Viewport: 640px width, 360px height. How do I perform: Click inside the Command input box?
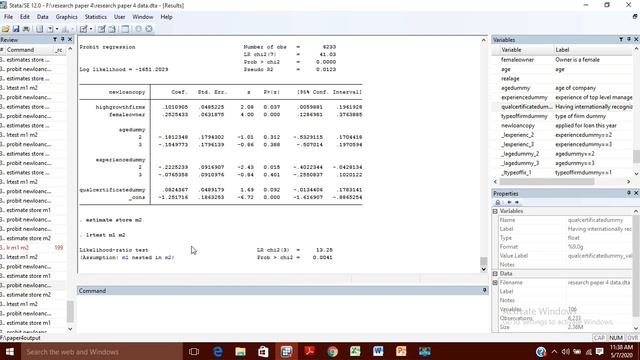coord(282,313)
